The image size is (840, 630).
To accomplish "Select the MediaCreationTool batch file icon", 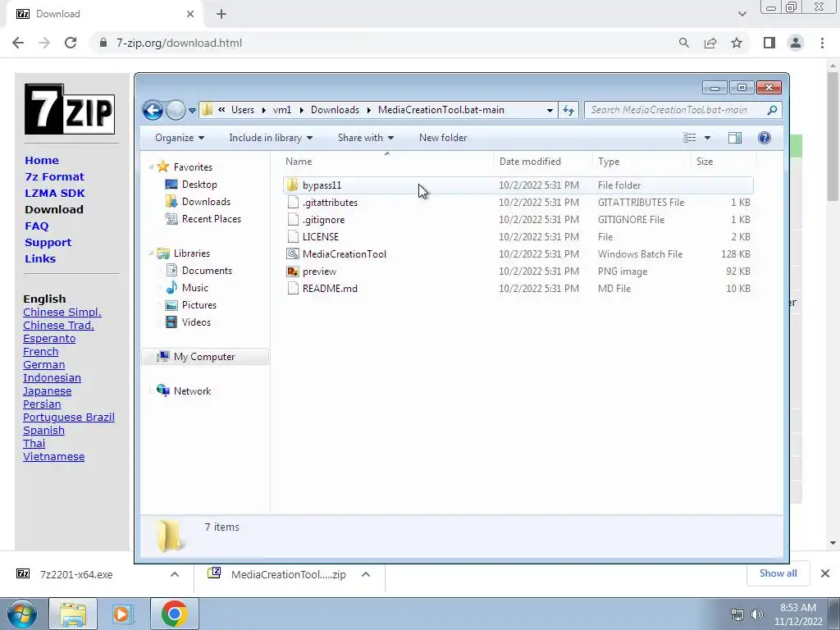I will [x=293, y=254].
